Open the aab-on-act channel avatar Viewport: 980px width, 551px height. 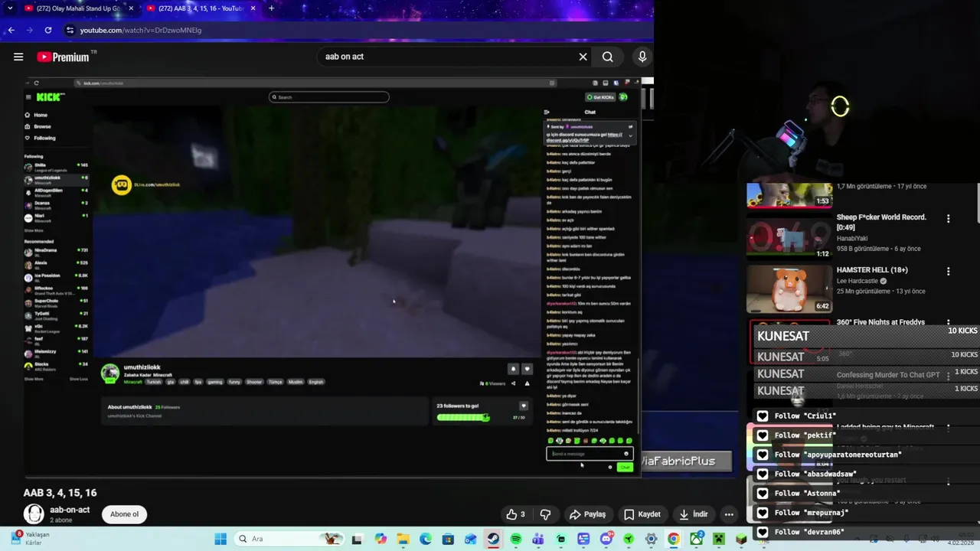(34, 514)
